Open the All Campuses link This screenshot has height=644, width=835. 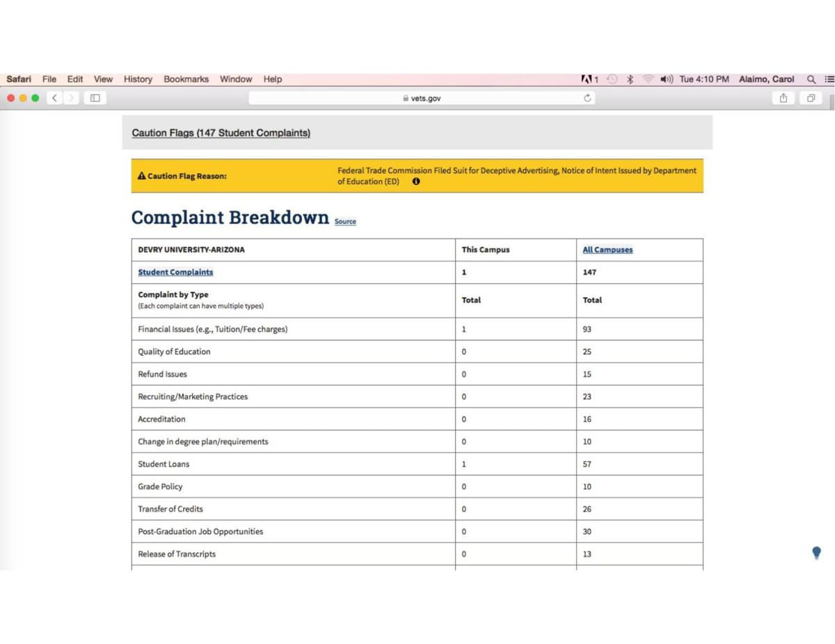point(607,250)
